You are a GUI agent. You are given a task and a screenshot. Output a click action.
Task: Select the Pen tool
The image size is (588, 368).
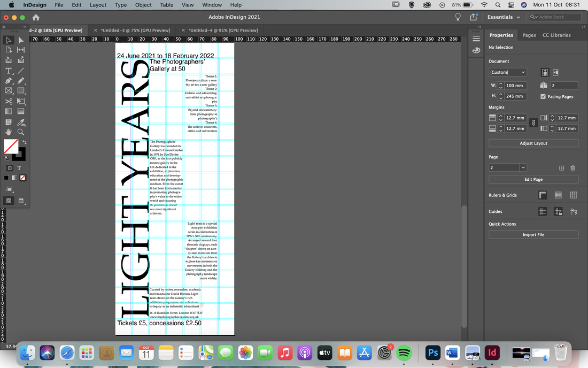click(8, 81)
